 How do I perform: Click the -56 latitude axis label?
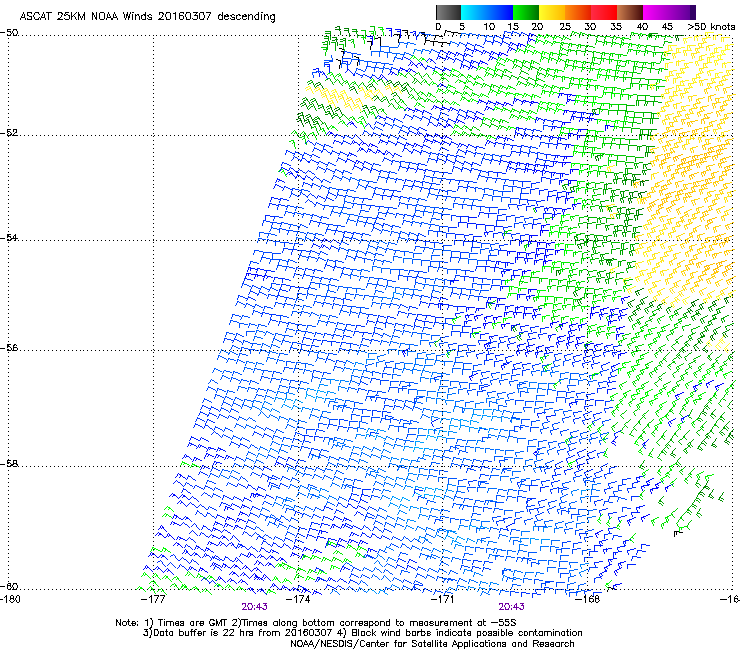tap(9, 348)
